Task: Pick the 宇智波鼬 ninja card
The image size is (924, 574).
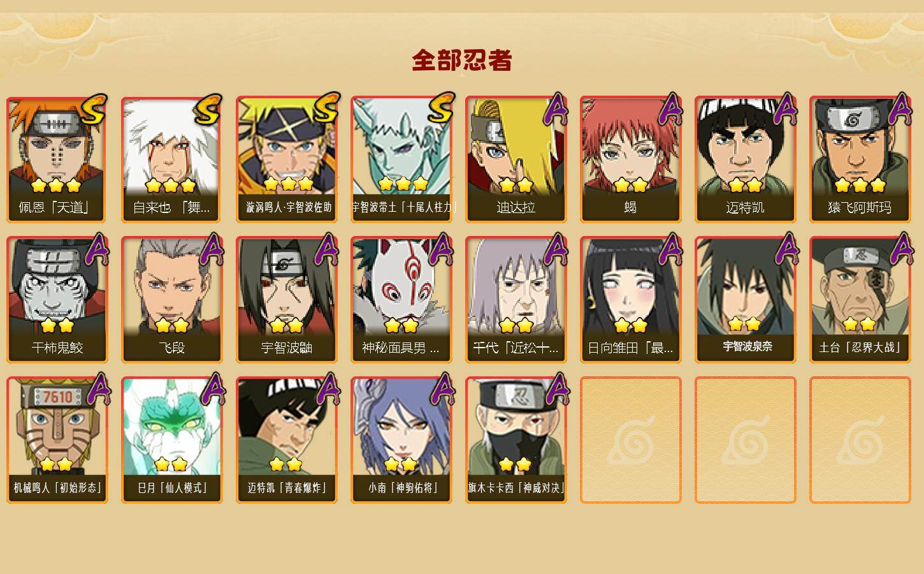Action: 286,300
